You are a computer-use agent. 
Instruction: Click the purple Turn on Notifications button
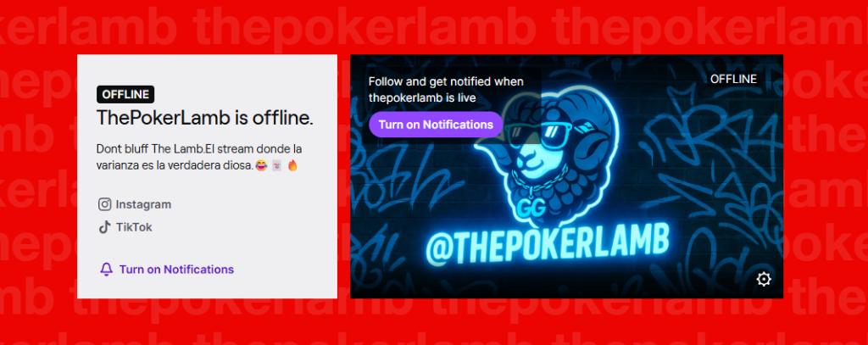click(436, 125)
